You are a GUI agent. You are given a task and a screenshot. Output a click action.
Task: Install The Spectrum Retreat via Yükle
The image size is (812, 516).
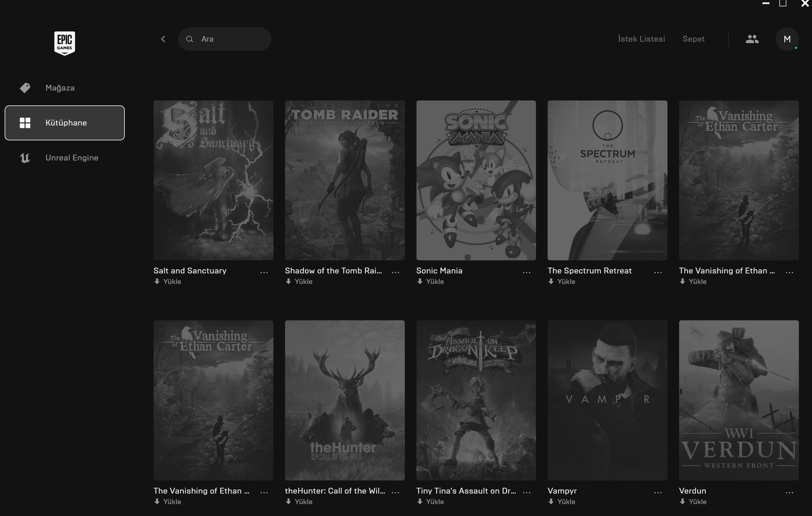click(x=561, y=282)
